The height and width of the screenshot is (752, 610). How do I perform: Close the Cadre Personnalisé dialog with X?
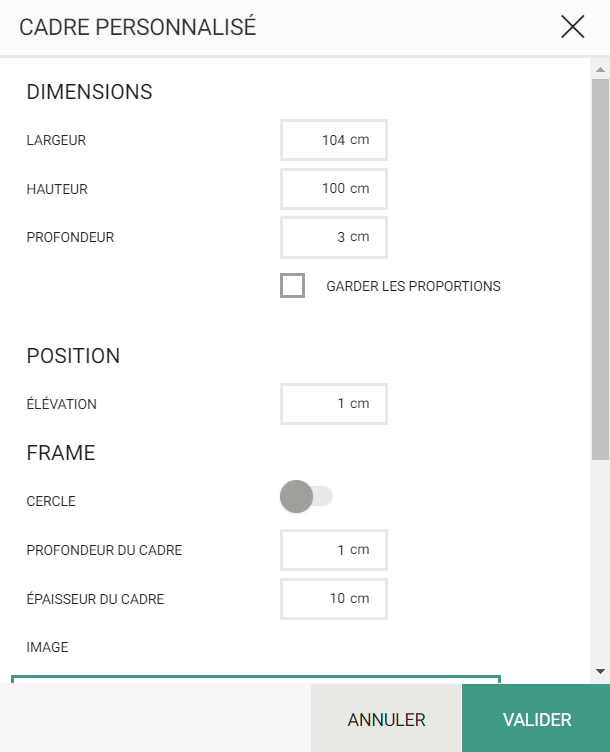(573, 26)
